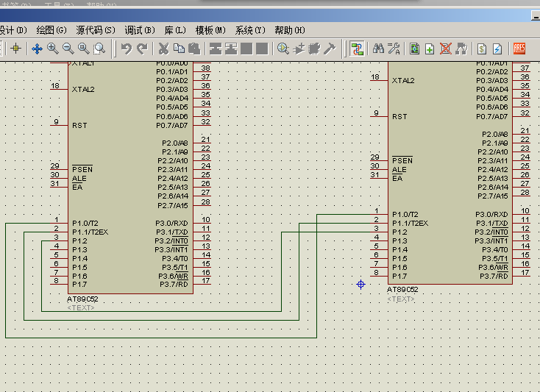Open the 绘图(G) menu

pyautogui.click(x=51, y=30)
